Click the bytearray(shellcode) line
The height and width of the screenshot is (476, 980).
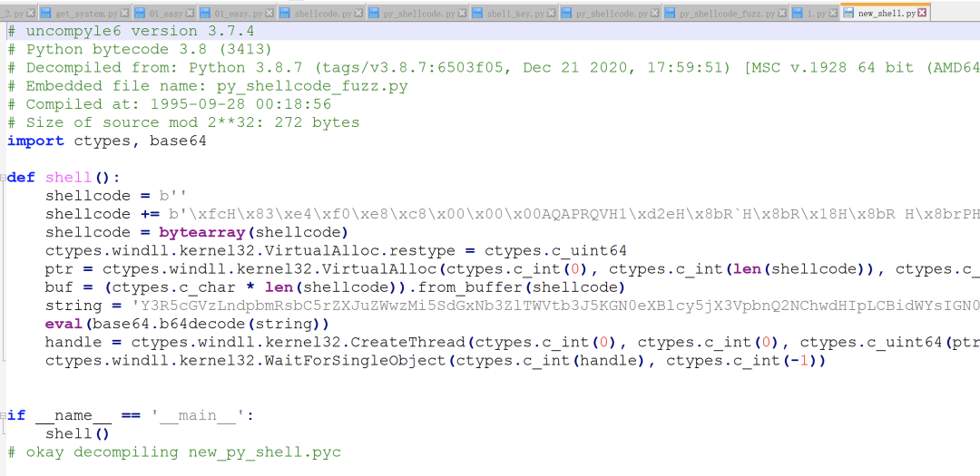(x=197, y=232)
